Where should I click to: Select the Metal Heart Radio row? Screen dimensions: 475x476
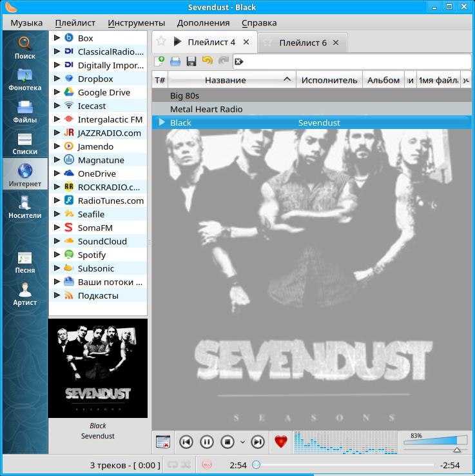click(x=312, y=109)
